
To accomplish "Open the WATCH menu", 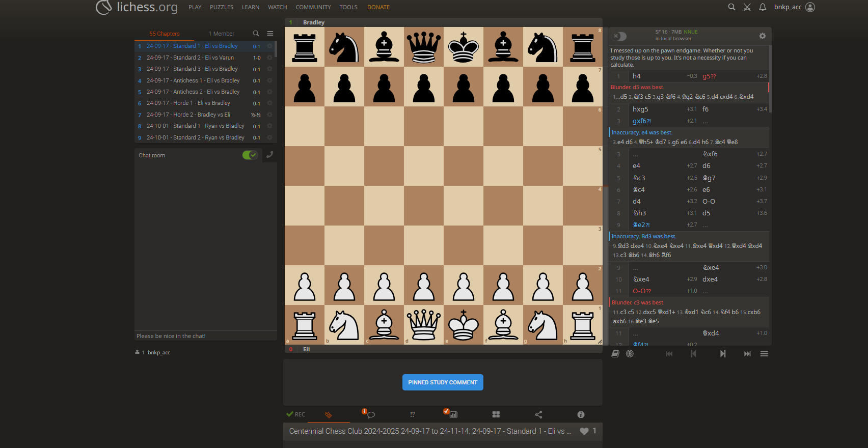I will point(278,7).
